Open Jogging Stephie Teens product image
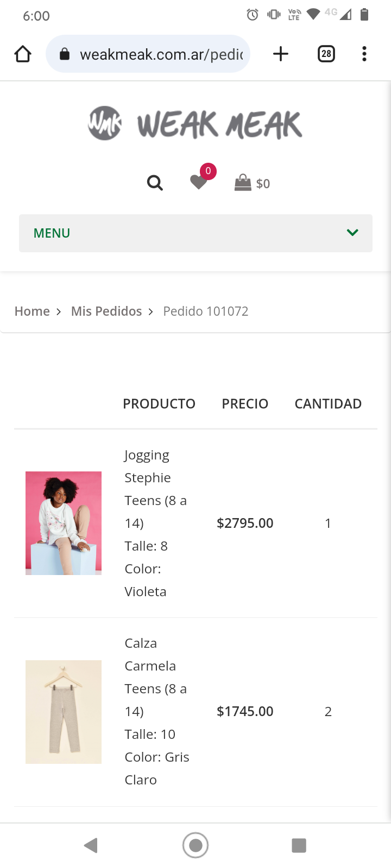 click(64, 523)
